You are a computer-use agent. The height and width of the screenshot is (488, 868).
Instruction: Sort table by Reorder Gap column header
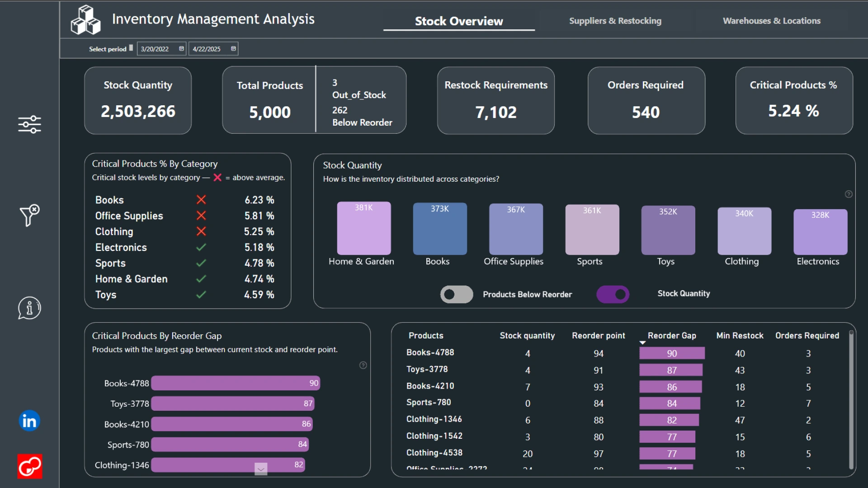pyautogui.click(x=671, y=336)
